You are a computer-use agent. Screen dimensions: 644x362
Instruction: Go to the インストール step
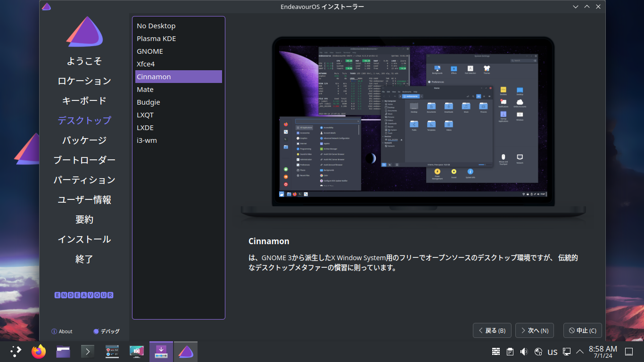pos(84,239)
